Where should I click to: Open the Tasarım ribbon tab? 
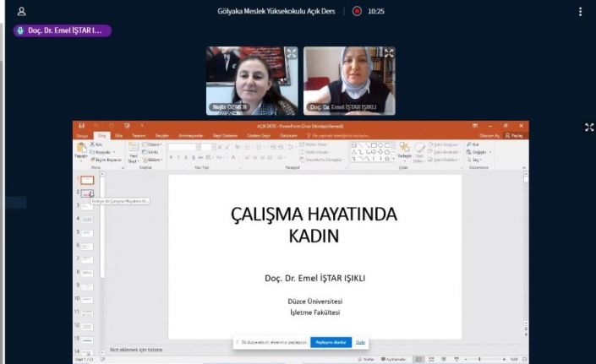138,134
